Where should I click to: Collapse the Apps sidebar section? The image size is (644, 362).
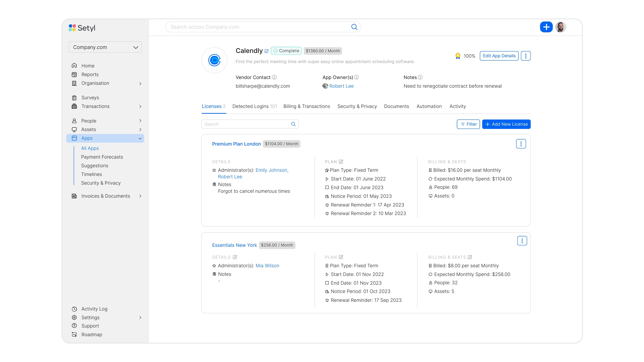(x=140, y=138)
